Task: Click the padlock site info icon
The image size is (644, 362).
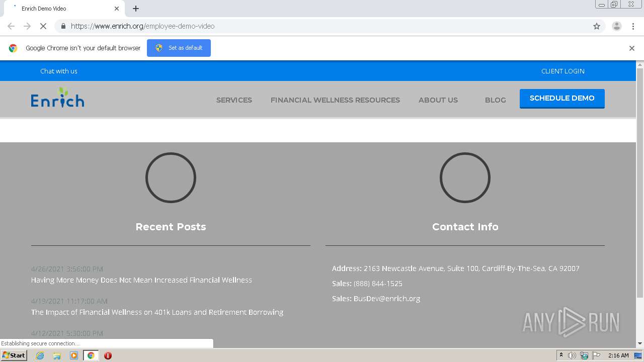Action: tap(63, 26)
